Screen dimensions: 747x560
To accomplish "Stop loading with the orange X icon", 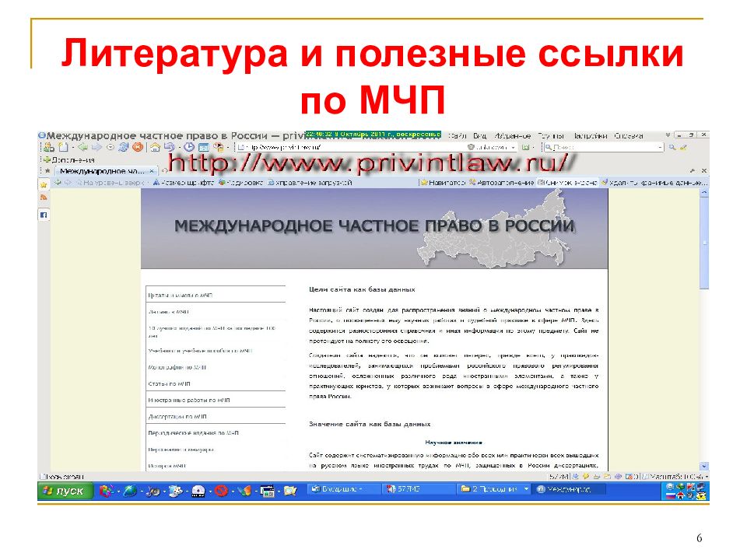I will click(x=139, y=148).
